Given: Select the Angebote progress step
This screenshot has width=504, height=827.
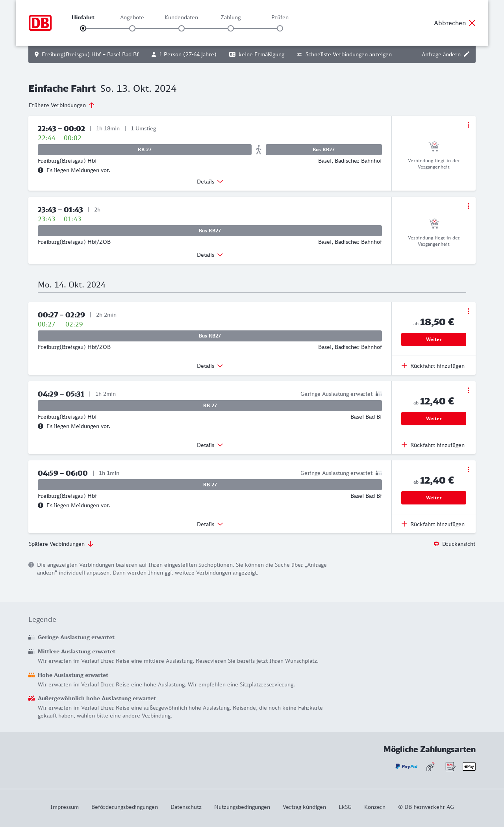Looking at the screenshot, I should [x=132, y=28].
